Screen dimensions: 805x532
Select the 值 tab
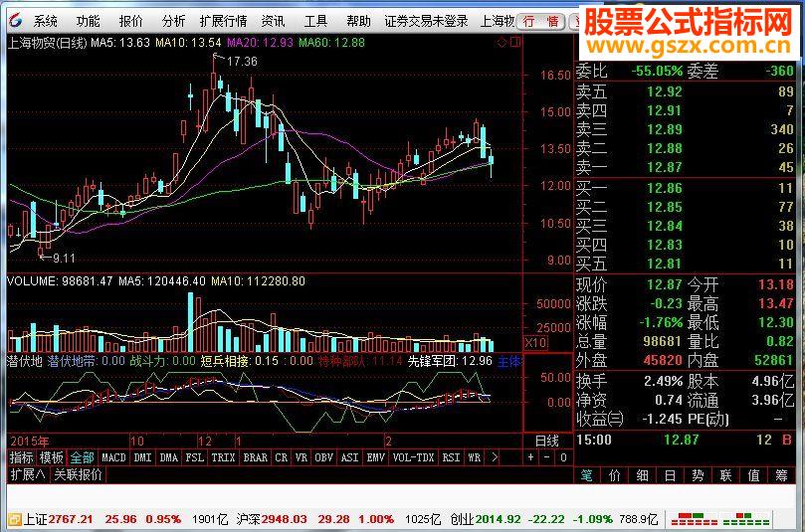tap(753, 475)
